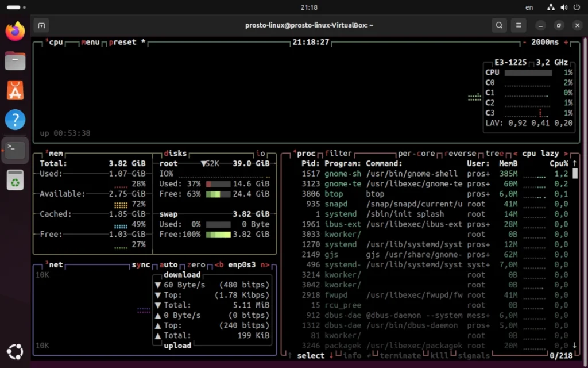Click the 21:18 clock in top bar
The width and height of the screenshot is (588, 368).
309,7
